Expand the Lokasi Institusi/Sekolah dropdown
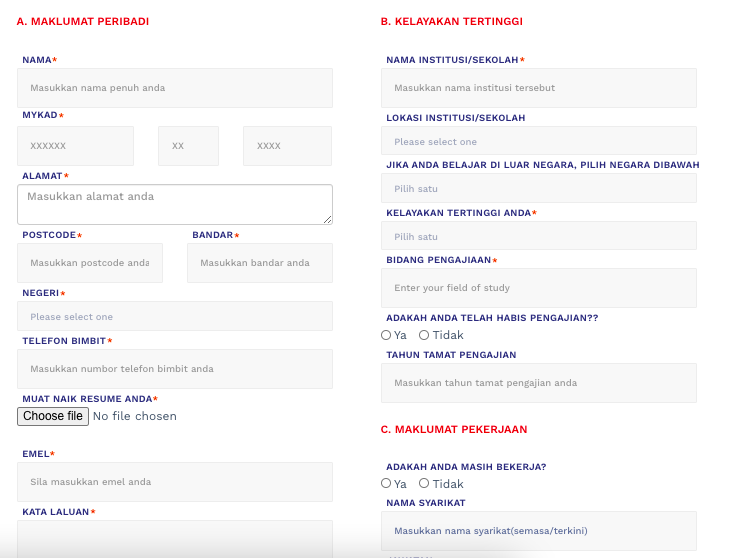 [x=538, y=142]
